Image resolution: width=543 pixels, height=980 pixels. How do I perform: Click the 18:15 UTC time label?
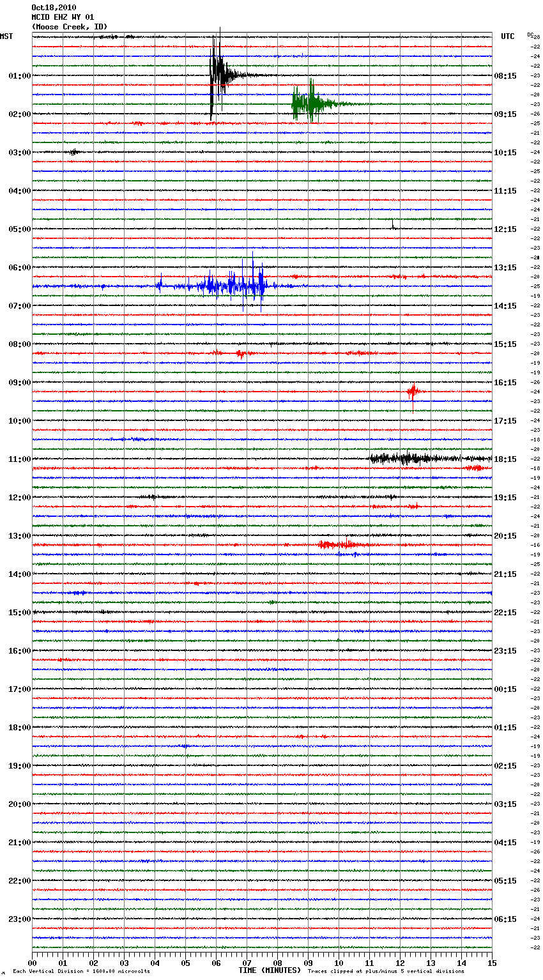[505, 459]
